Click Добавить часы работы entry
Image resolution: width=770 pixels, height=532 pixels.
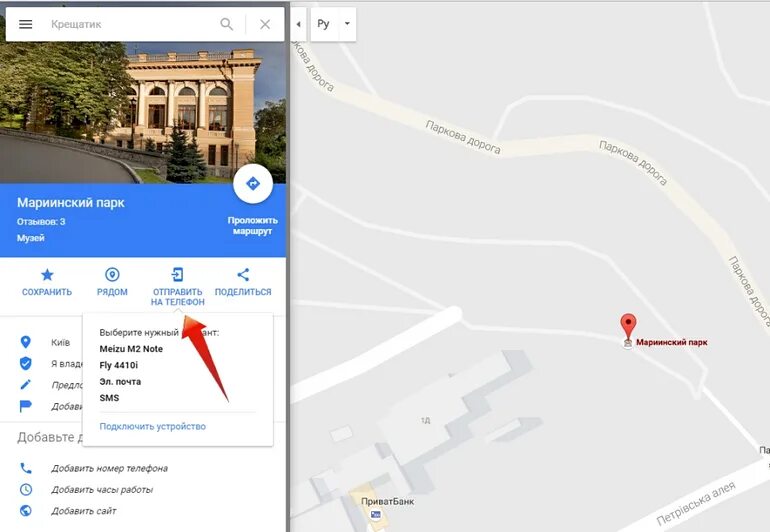click(102, 490)
